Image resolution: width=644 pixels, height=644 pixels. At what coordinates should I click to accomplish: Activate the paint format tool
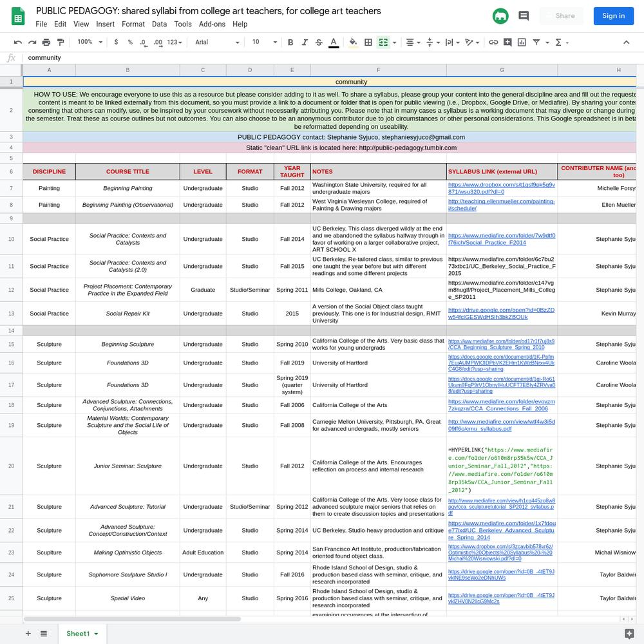tap(61, 43)
